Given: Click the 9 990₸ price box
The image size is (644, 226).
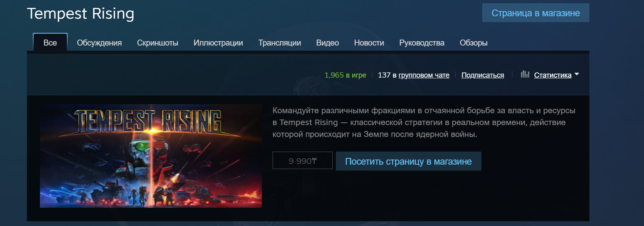Looking at the screenshot, I should [303, 160].
